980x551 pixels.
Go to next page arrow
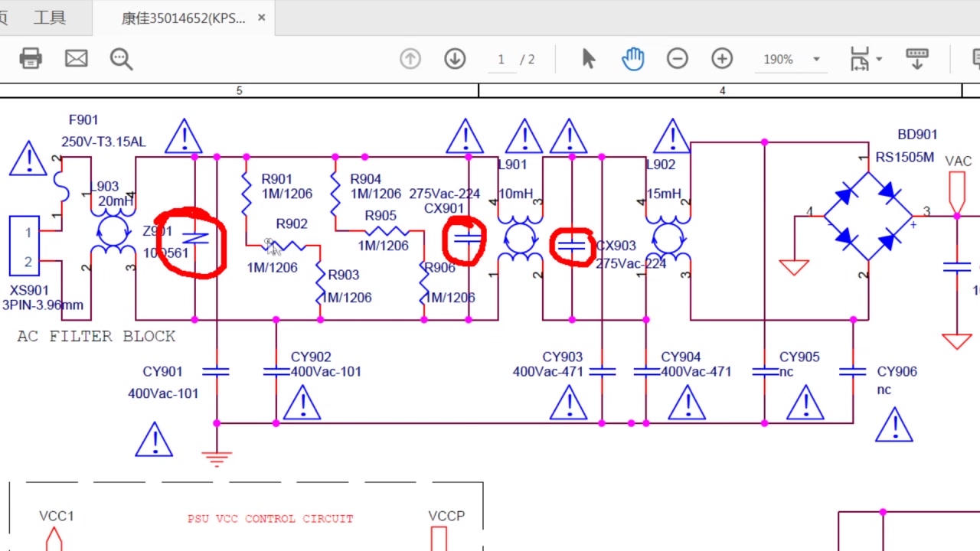pyautogui.click(x=455, y=59)
